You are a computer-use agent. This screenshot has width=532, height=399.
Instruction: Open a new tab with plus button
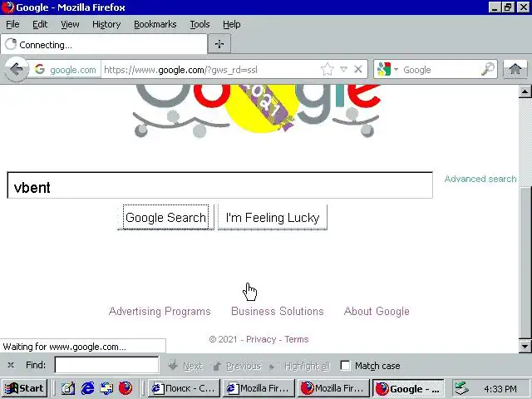tap(219, 44)
